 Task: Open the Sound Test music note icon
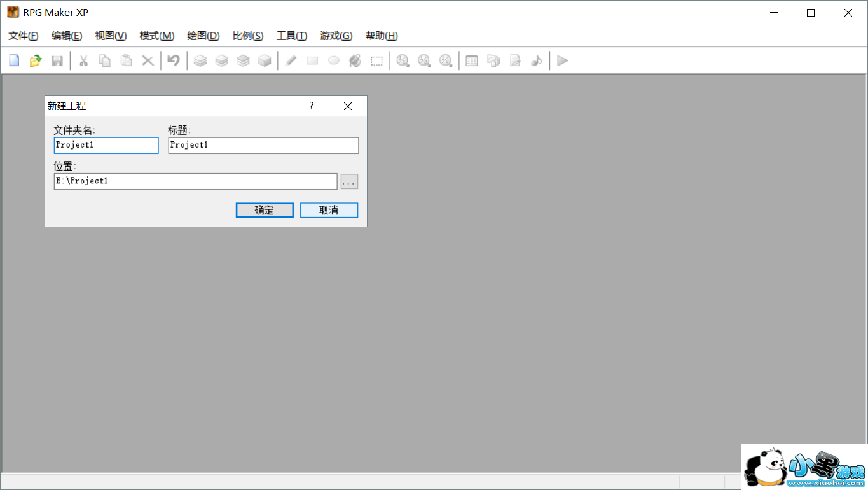click(537, 60)
